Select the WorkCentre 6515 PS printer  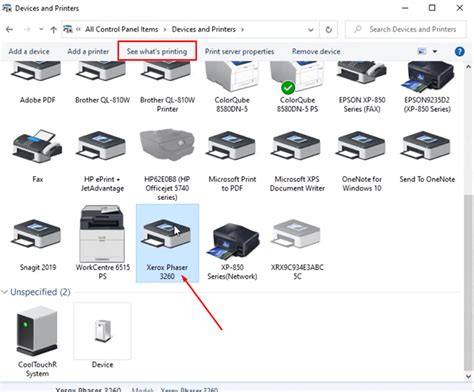(x=102, y=233)
